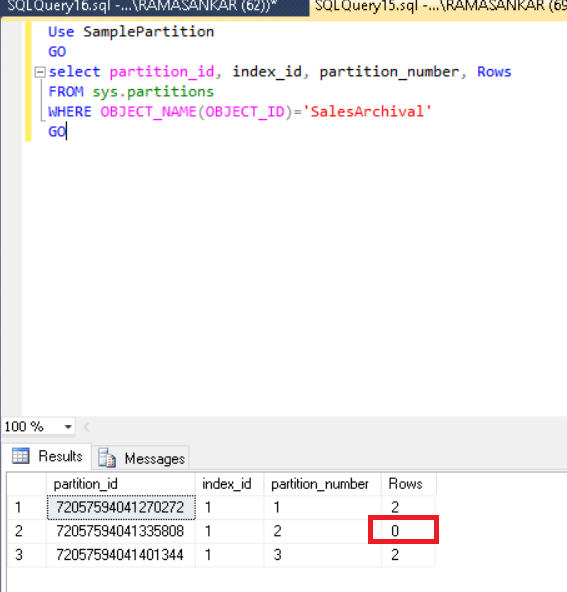The height and width of the screenshot is (592, 567).
Task: Click SamplePartition in the Use statement
Action: point(148,32)
